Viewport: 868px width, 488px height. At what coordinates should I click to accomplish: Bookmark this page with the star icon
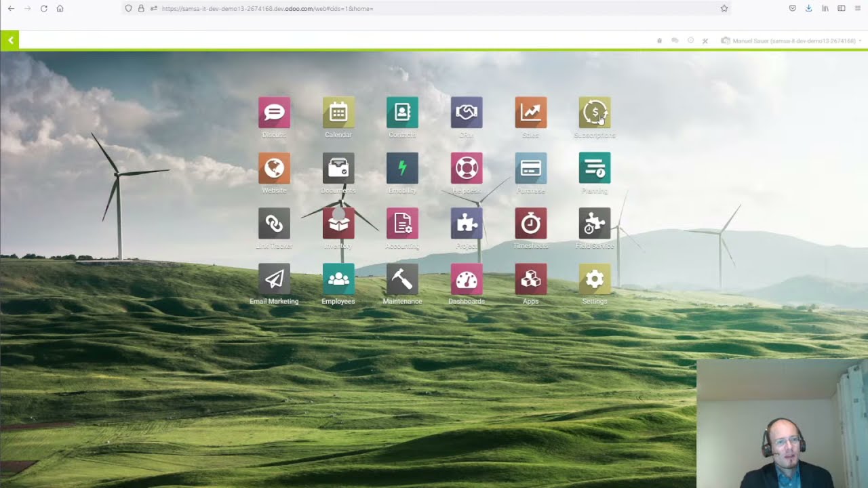724,8
